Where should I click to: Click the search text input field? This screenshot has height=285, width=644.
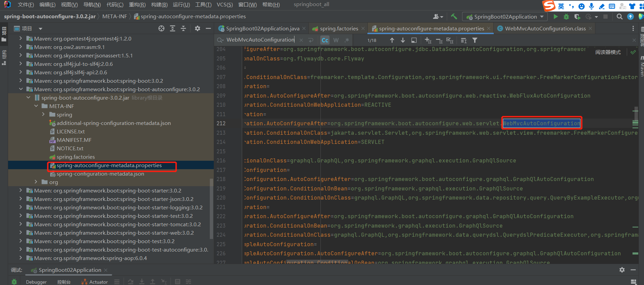261,40
